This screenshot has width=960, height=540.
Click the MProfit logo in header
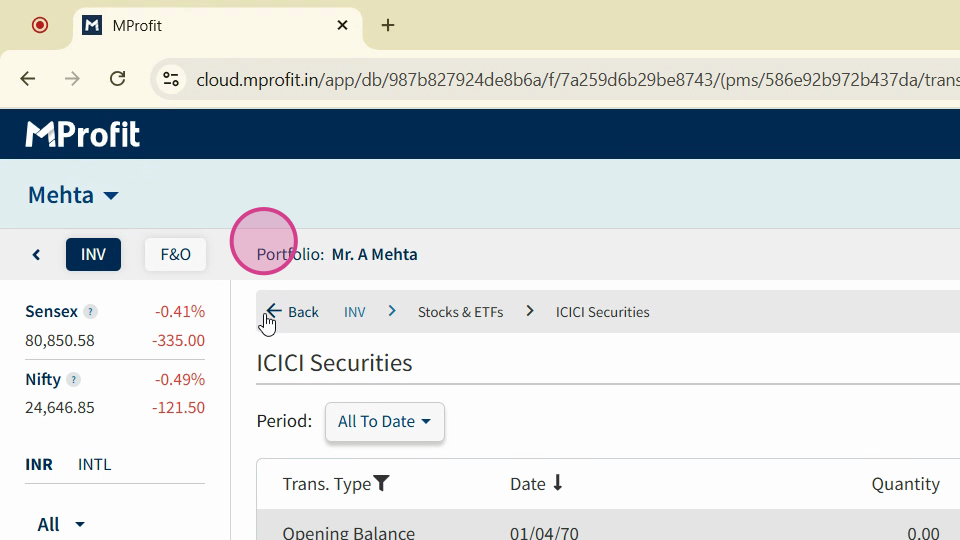pyautogui.click(x=83, y=134)
